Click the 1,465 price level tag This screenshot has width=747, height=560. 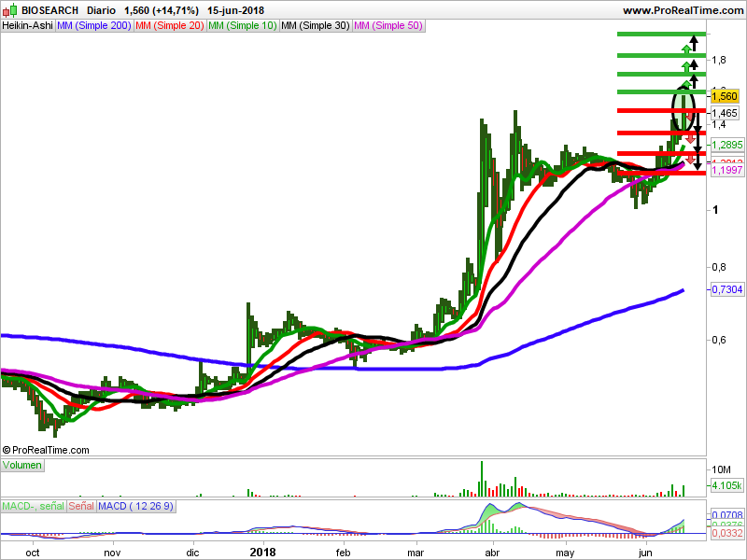click(725, 113)
